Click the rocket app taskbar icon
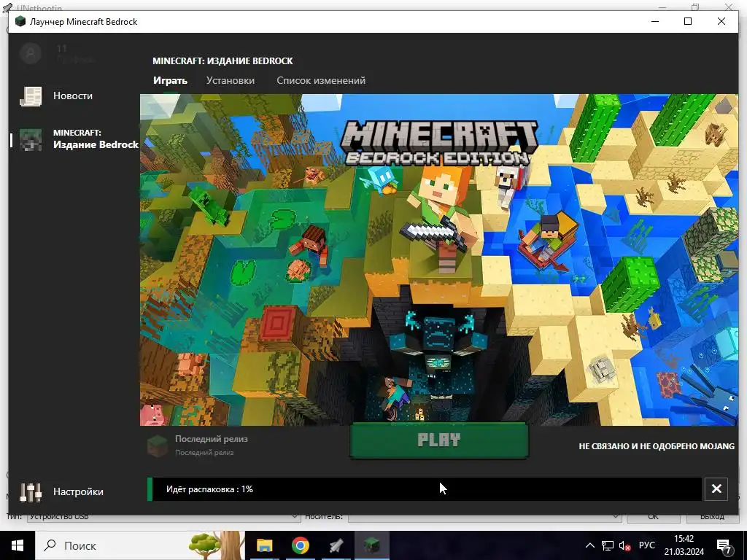Screen dimensions: 747x560 point(336,545)
